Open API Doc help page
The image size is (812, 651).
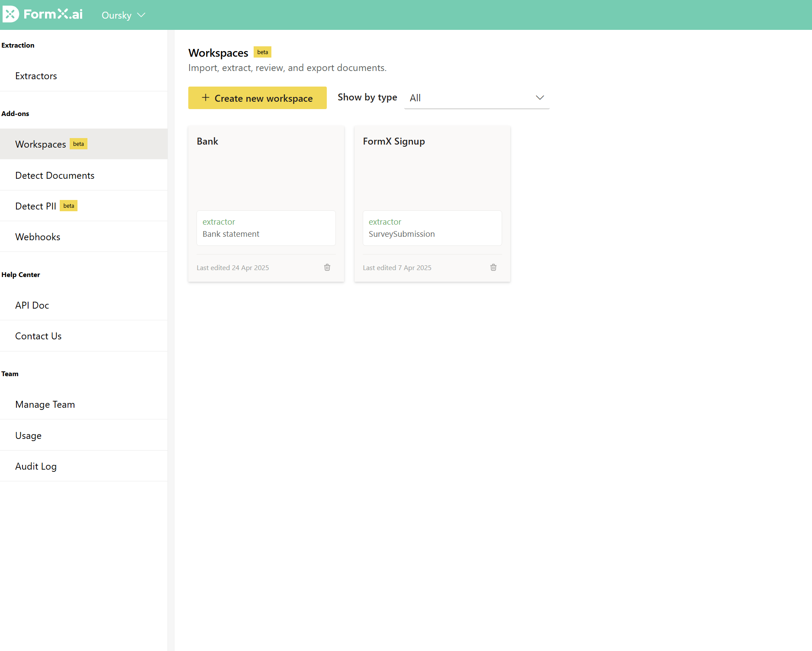point(84,305)
